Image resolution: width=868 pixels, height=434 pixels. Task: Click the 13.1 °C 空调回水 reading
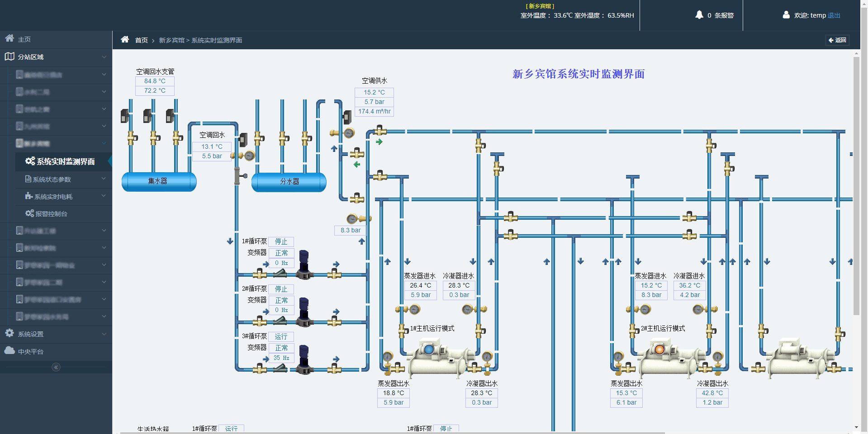[x=212, y=146]
